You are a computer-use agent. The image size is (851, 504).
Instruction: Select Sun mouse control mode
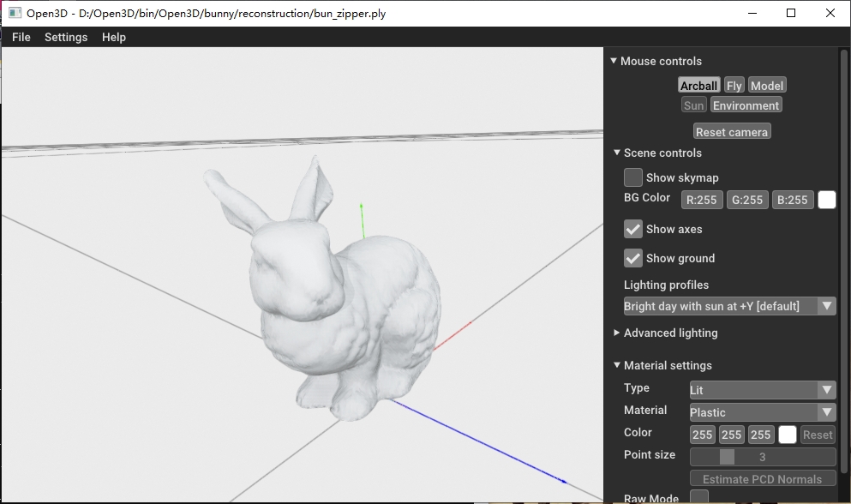[693, 105]
